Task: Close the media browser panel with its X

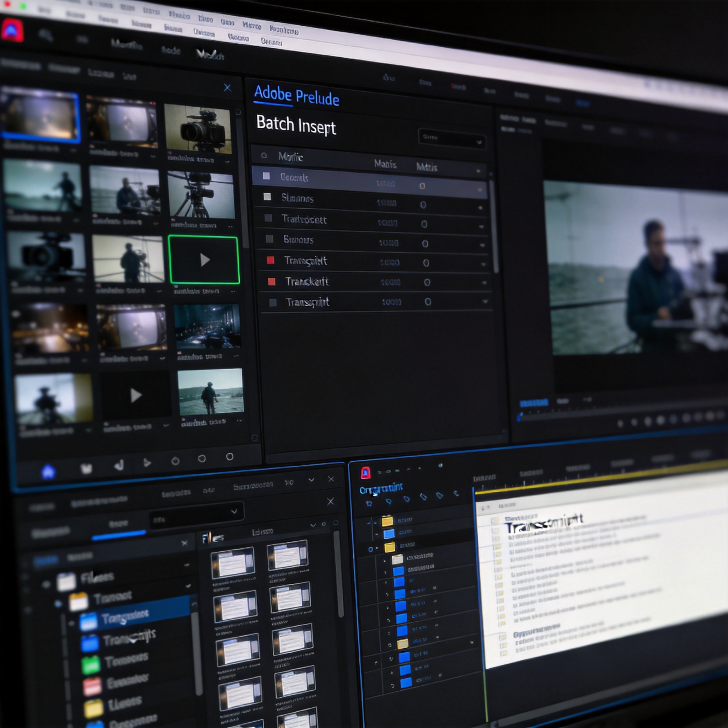Action: point(227,88)
